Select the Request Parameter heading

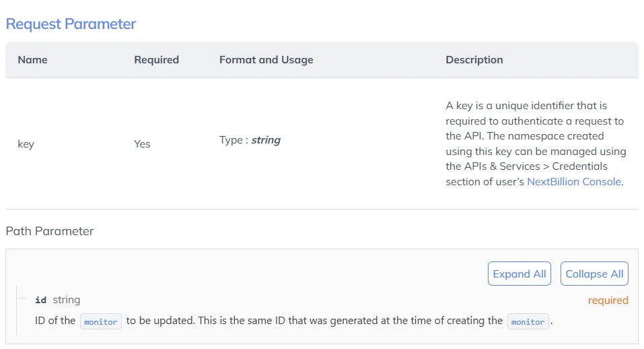tap(71, 24)
